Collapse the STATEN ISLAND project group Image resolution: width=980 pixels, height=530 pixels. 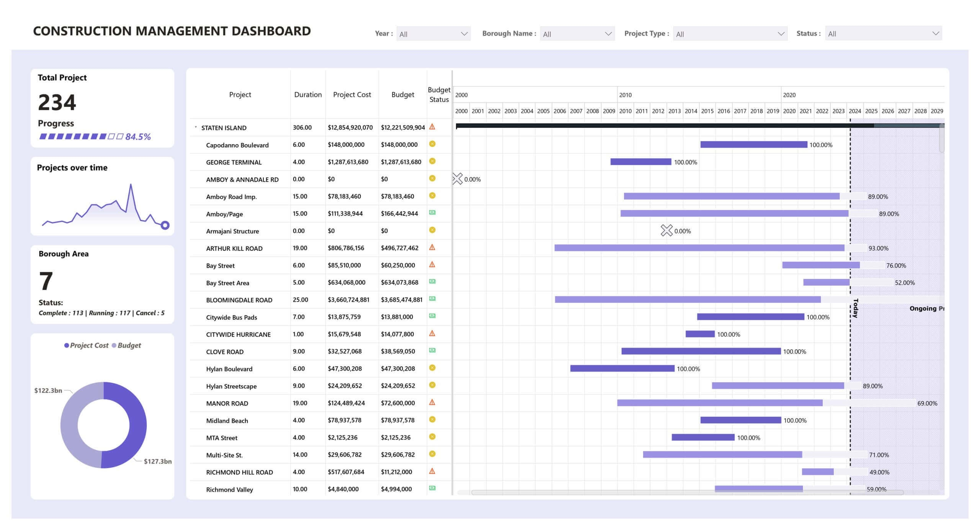coord(196,127)
